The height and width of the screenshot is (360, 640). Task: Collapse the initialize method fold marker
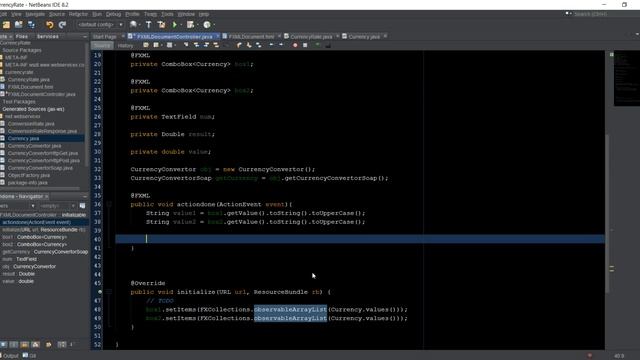[109, 292]
